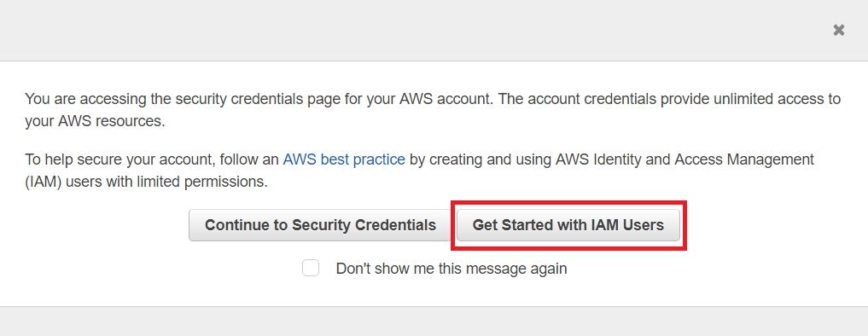Click the gray X icon in the header

click(x=839, y=31)
